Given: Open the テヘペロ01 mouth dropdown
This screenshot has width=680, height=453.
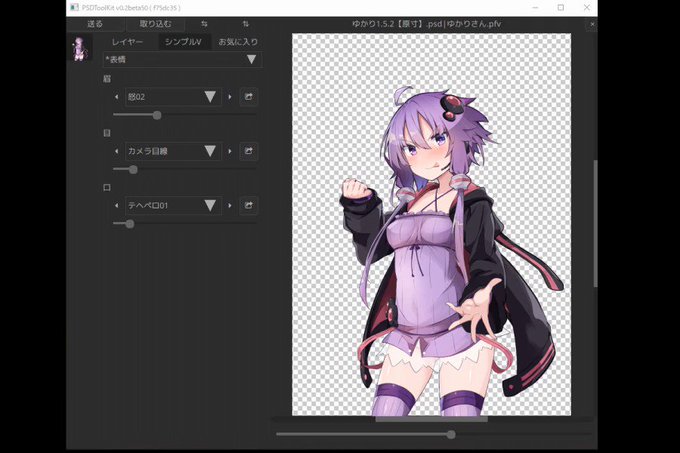Looking at the screenshot, I should 173,205.
